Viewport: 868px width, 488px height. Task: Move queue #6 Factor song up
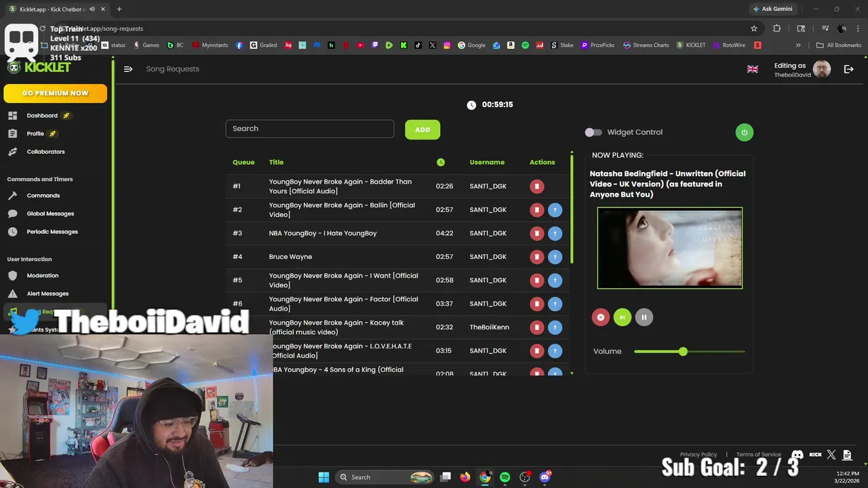[x=555, y=304]
